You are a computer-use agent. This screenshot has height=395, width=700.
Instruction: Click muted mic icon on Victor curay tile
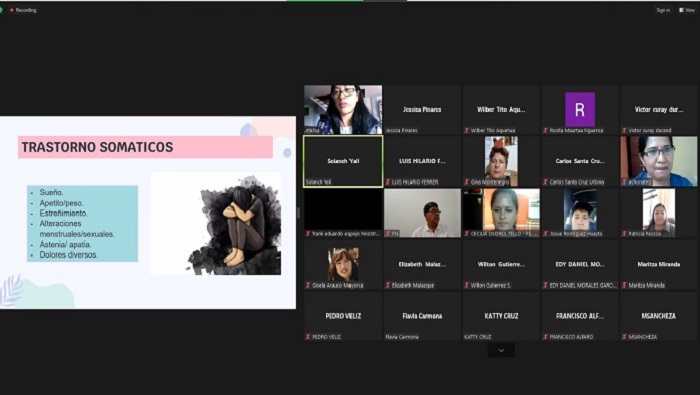[625, 130]
